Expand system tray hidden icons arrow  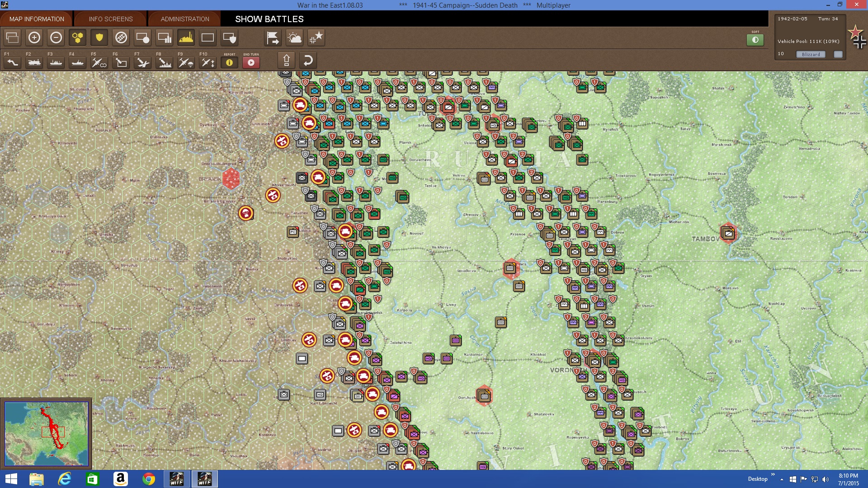[x=782, y=479]
